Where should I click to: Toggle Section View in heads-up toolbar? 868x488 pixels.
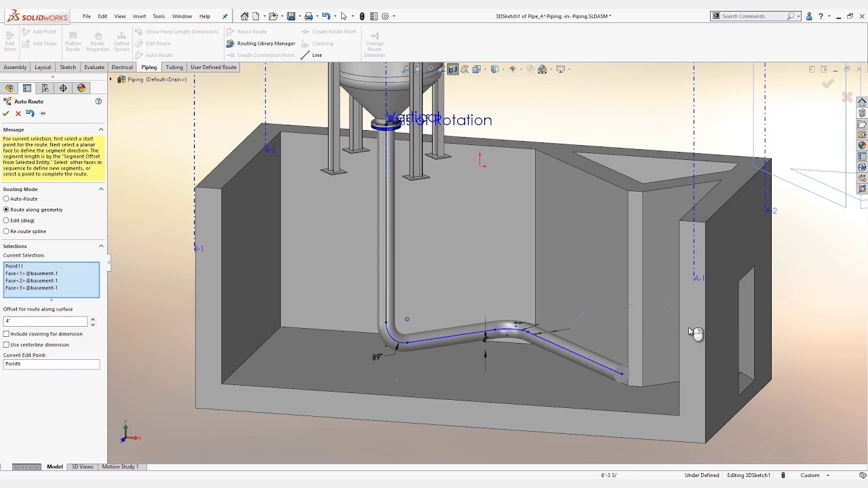click(x=453, y=69)
